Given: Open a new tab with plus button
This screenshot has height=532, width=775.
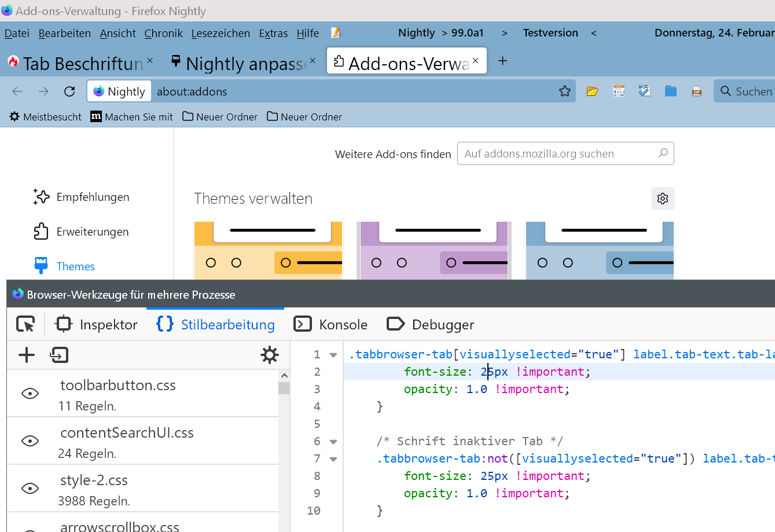Looking at the screenshot, I should pyautogui.click(x=502, y=61).
